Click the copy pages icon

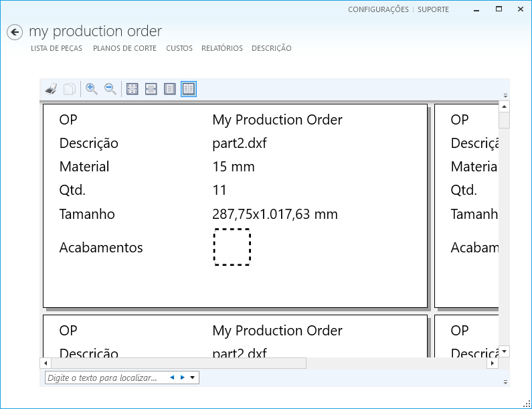pos(69,89)
